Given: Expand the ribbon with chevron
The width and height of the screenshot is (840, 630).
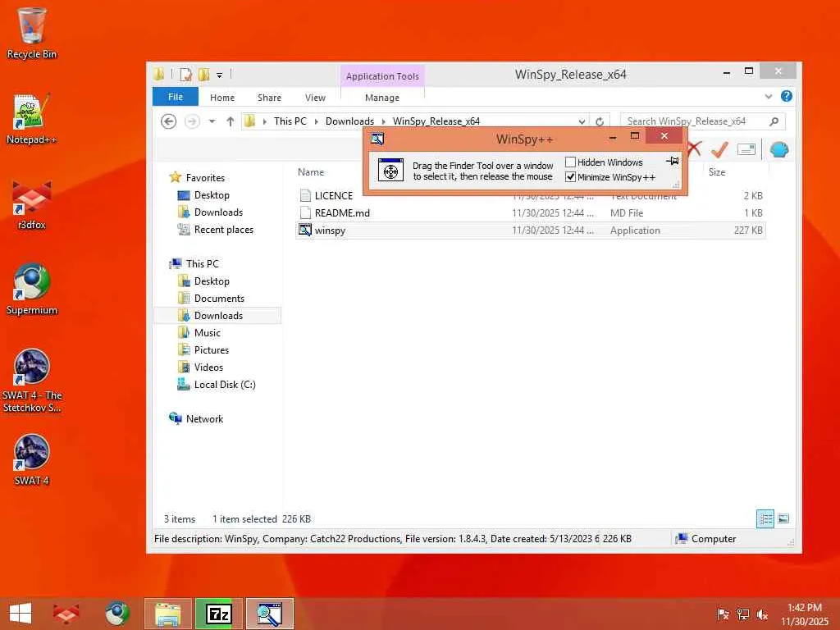Looking at the screenshot, I should [x=768, y=97].
